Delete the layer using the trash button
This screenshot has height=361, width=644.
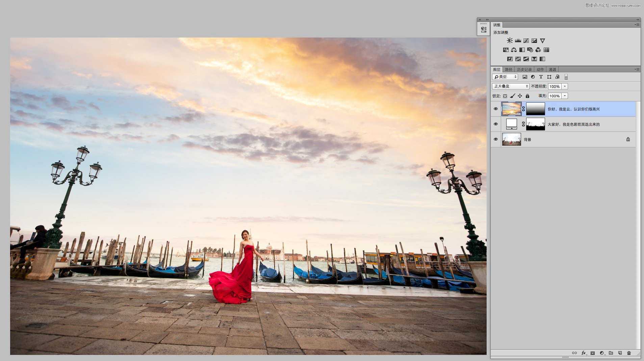[x=629, y=353]
